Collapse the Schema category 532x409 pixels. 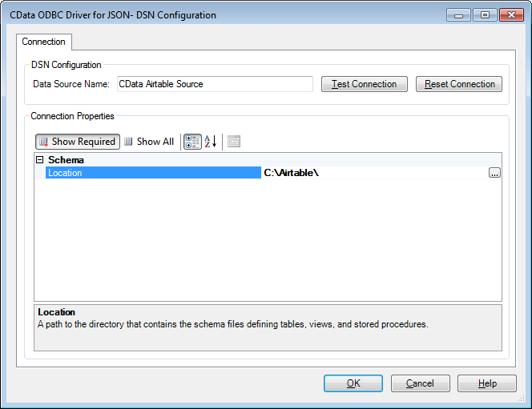39,161
